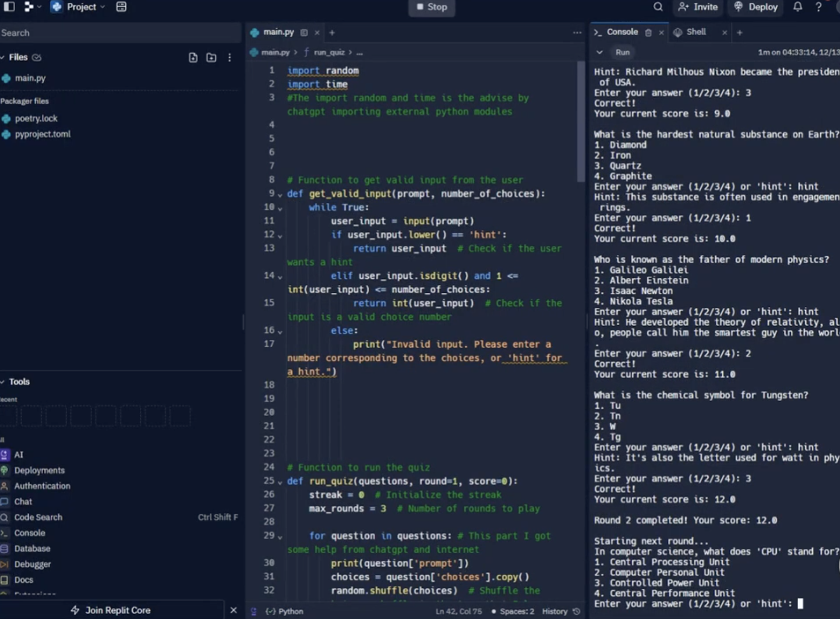The image size is (840, 619).
Task: Create a new file icon
Action: click(193, 57)
